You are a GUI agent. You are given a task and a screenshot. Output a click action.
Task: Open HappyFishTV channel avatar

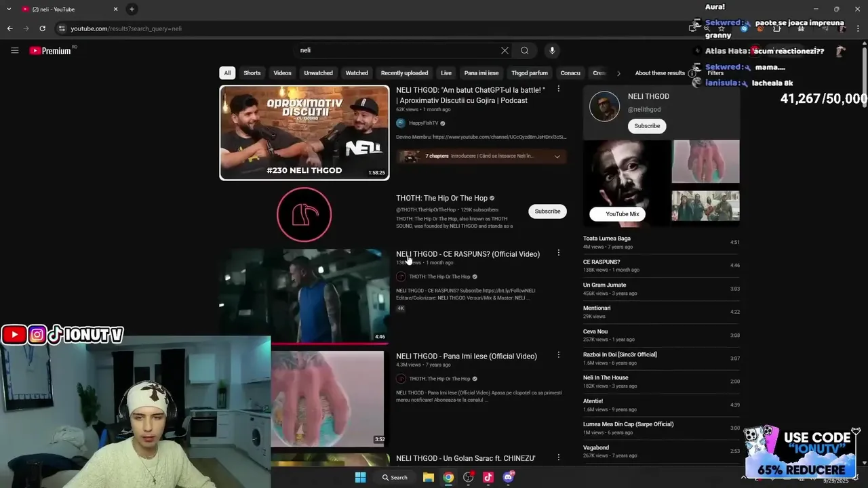click(400, 123)
